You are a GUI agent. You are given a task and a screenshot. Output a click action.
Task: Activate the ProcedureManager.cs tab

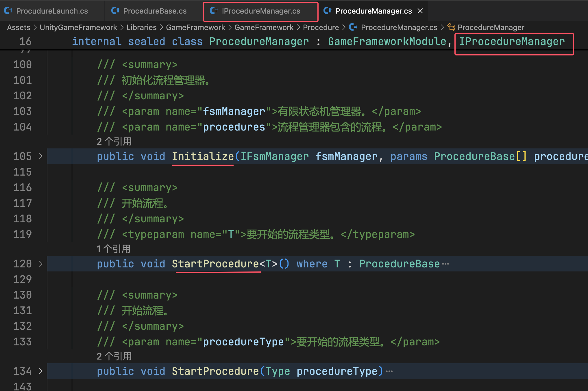(373, 11)
